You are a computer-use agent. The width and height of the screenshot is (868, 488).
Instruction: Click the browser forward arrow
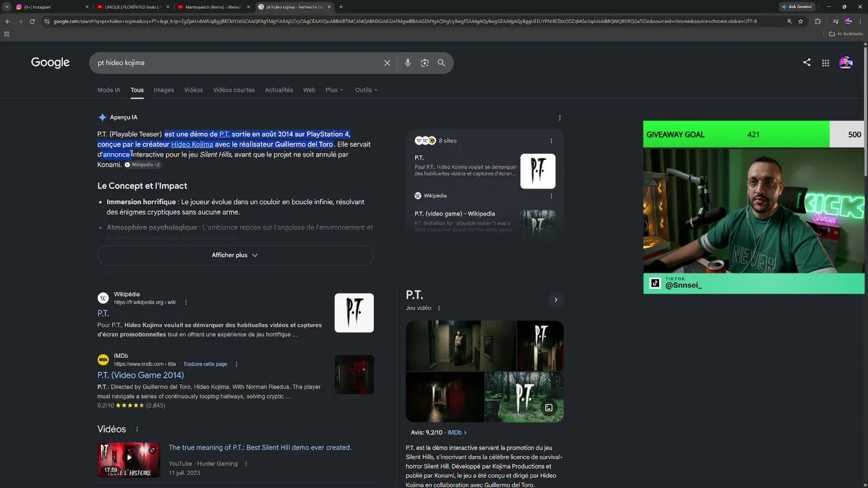[20, 21]
